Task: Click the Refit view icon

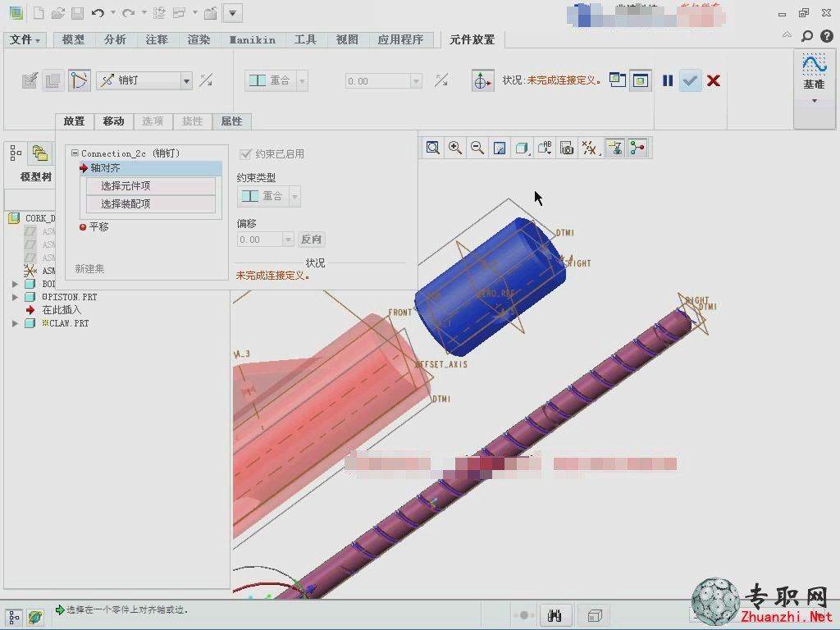Action: point(433,148)
